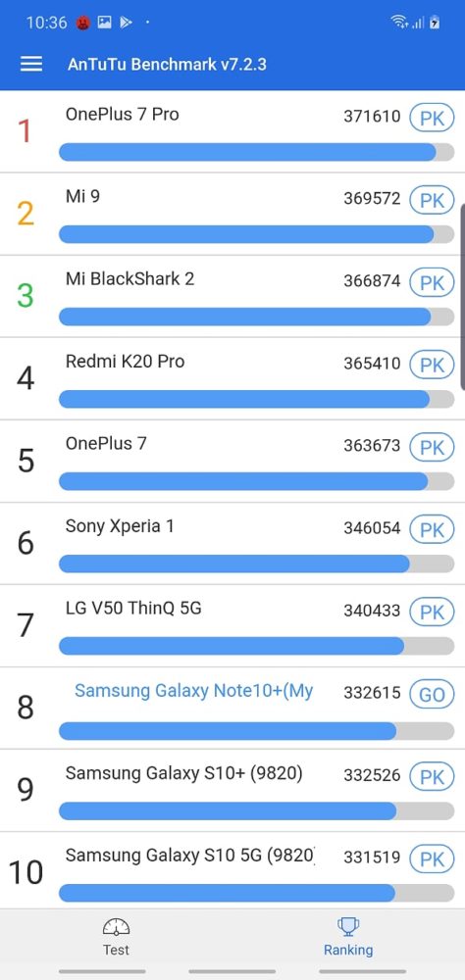
Task: Select Mi BlackShark 2 ranking row
Action: [232, 296]
